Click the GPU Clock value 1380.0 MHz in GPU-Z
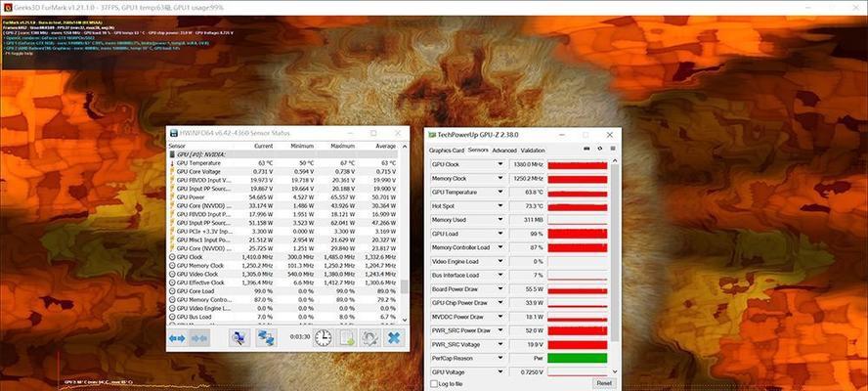Image resolution: width=868 pixels, height=391 pixels. (x=526, y=164)
